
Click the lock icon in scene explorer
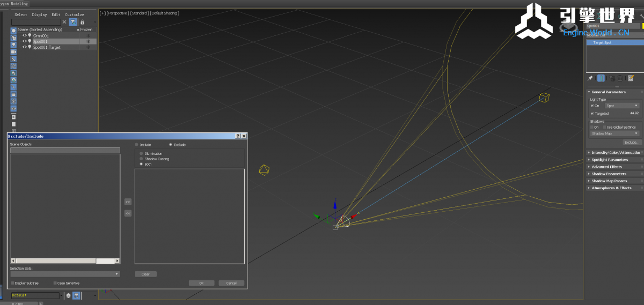(x=82, y=22)
